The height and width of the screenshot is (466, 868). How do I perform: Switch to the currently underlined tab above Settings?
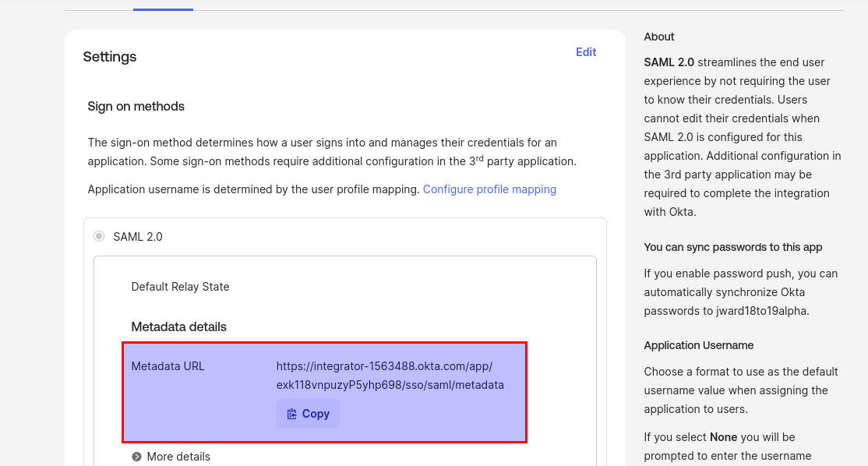coord(162,3)
